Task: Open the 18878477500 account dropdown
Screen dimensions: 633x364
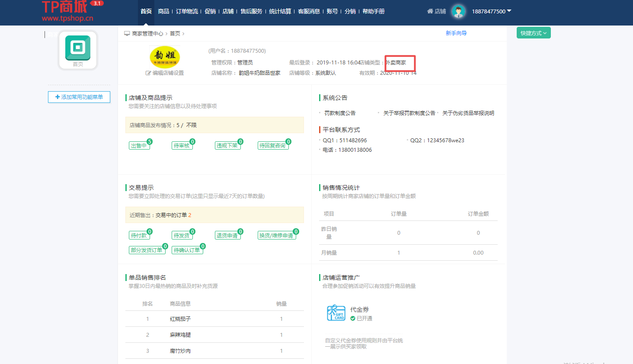Action: [491, 11]
